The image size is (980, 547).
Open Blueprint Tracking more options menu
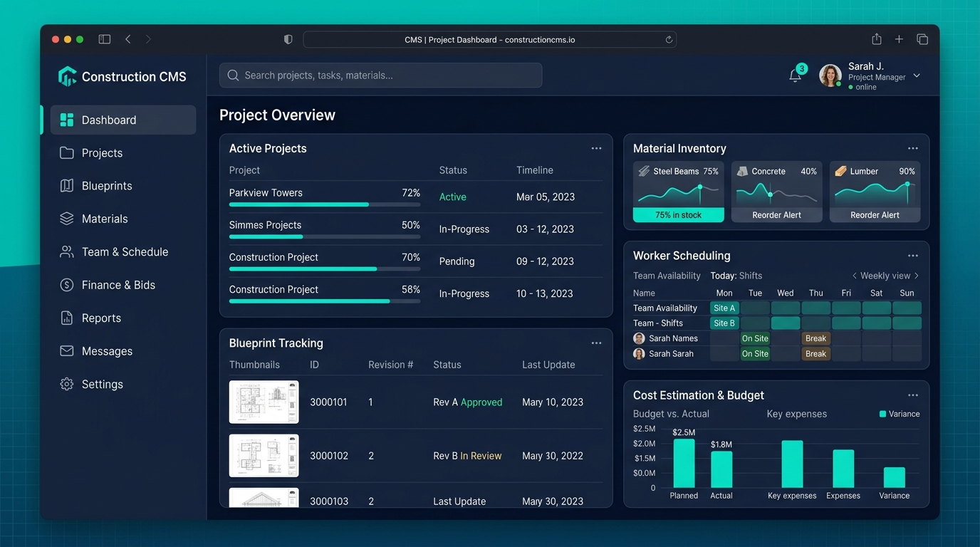coord(596,343)
